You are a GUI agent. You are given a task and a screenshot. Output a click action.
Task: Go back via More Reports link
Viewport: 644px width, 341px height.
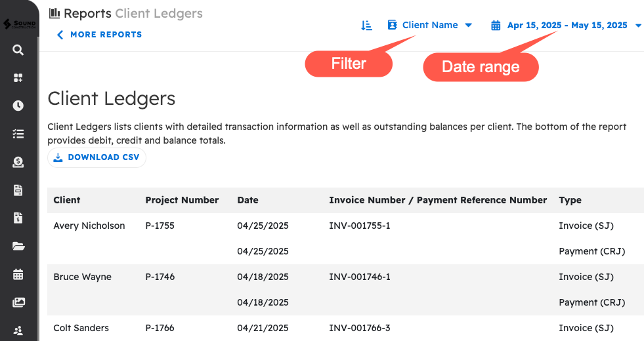99,35
